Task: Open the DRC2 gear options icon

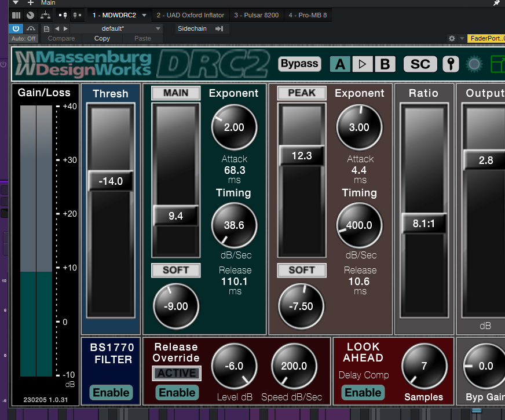Action: pyautogui.click(x=474, y=64)
